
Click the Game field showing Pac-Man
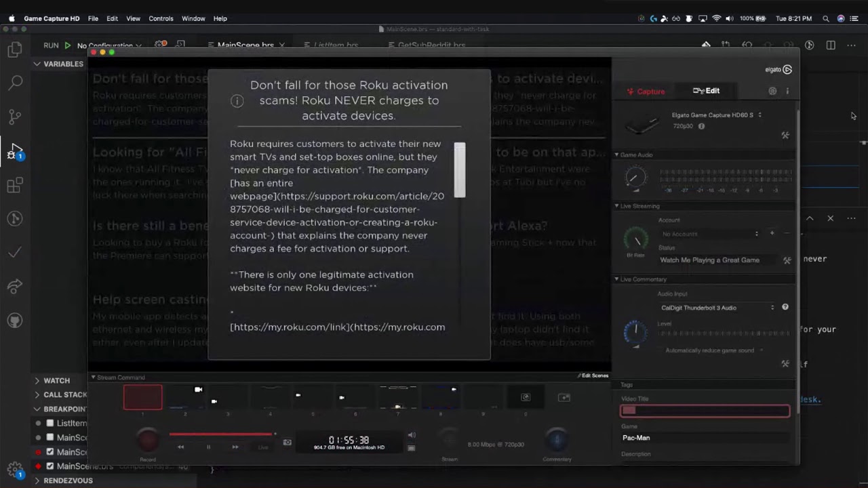tap(705, 438)
